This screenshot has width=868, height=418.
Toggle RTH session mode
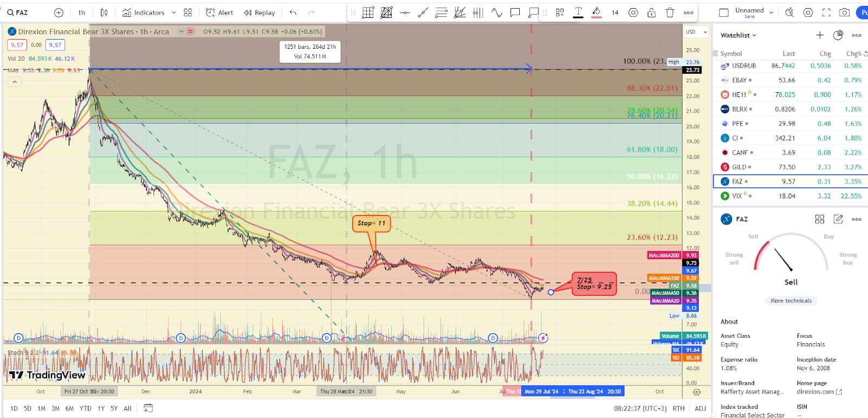(679, 408)
